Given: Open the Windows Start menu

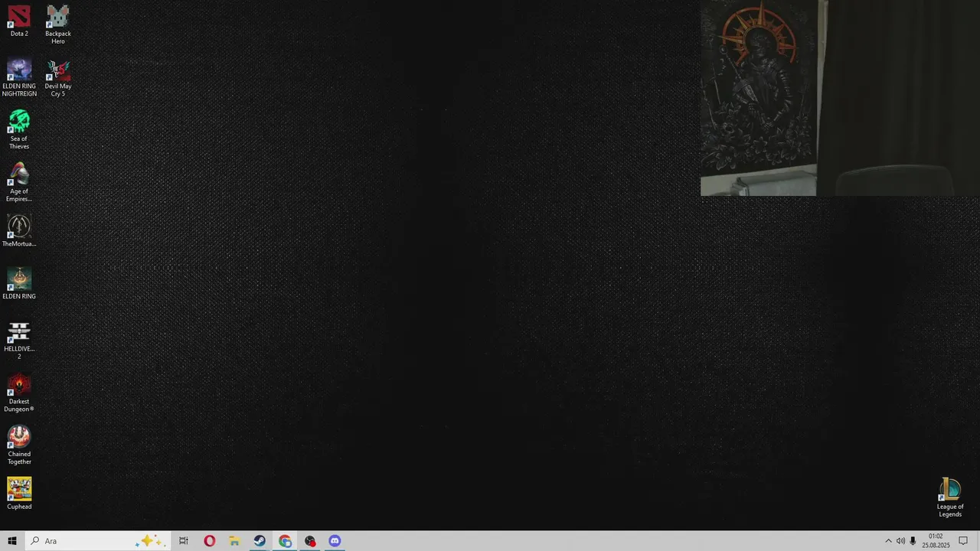Looking at the screenshot, I should coord(12,541).
